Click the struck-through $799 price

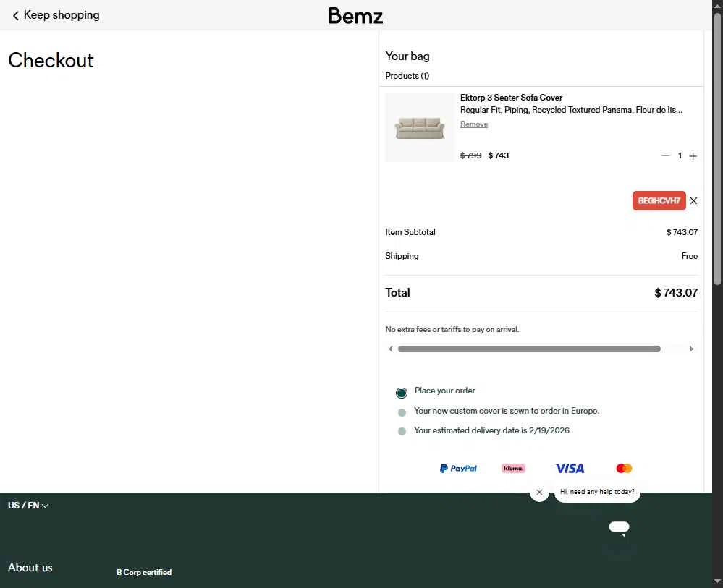tap(470, 155)
